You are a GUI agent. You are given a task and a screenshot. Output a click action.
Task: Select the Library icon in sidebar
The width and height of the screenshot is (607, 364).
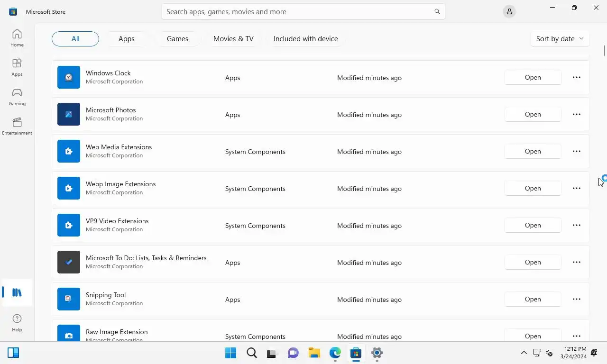pos(17,292)
